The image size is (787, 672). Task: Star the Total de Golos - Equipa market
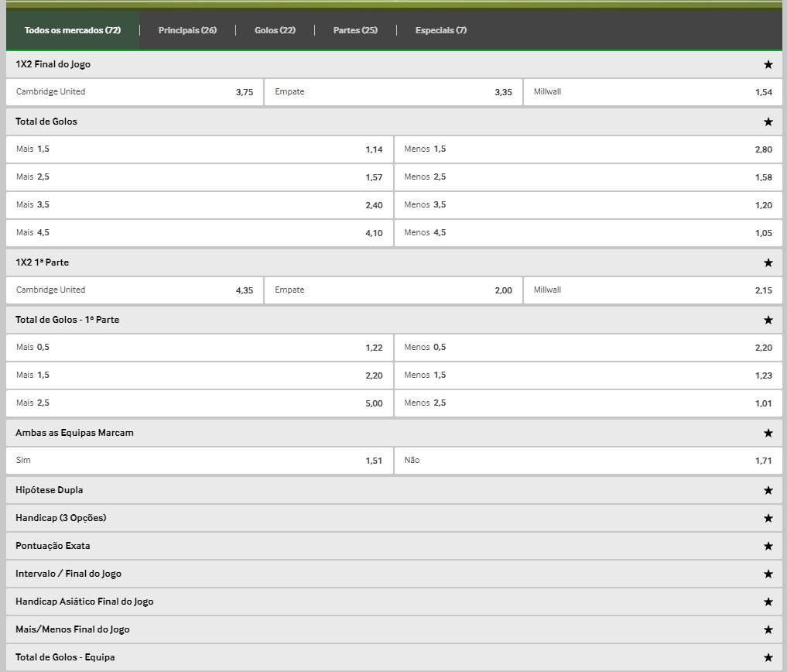pyautogui.click(x=768, y=657)
